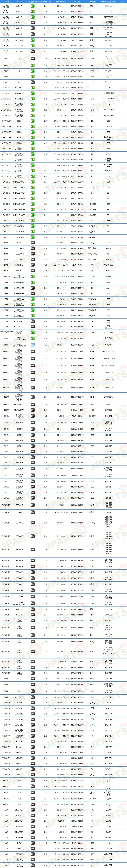
Task: Click the Pojemność silnika column header
Action: [45, 2]
